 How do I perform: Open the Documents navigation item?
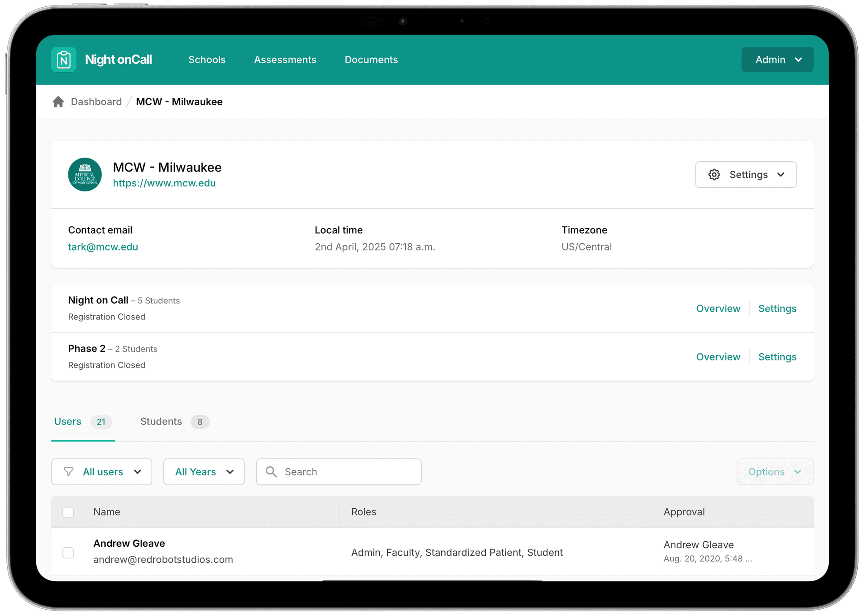pyautogui.click(x=371, y=60)
